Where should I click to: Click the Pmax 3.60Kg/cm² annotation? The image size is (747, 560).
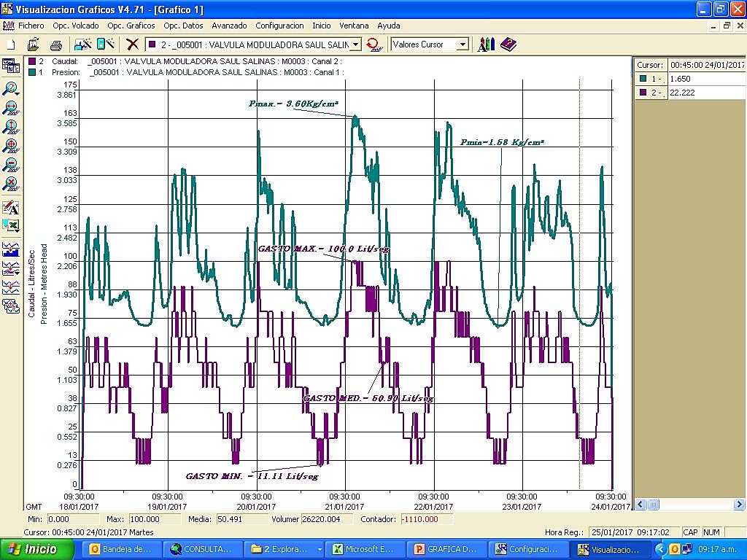293,104
